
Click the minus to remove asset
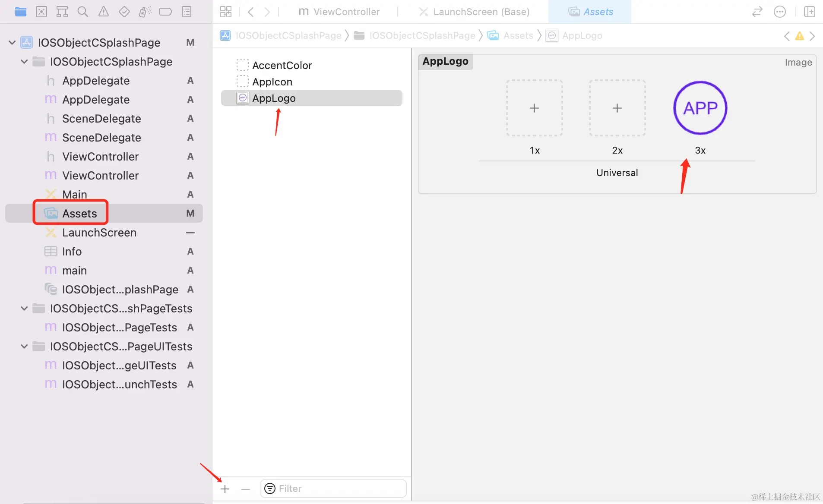tap(246, 489)
